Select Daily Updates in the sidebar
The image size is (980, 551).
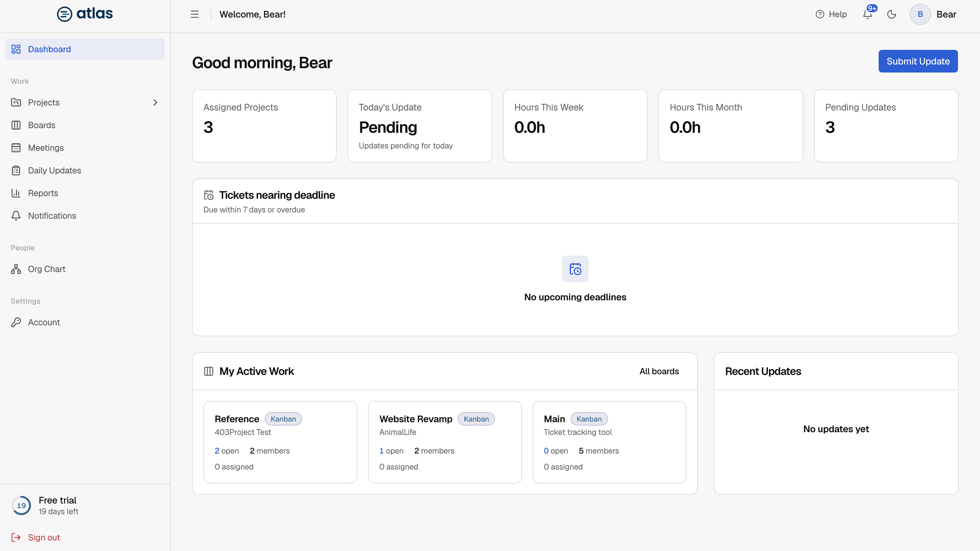85,171
